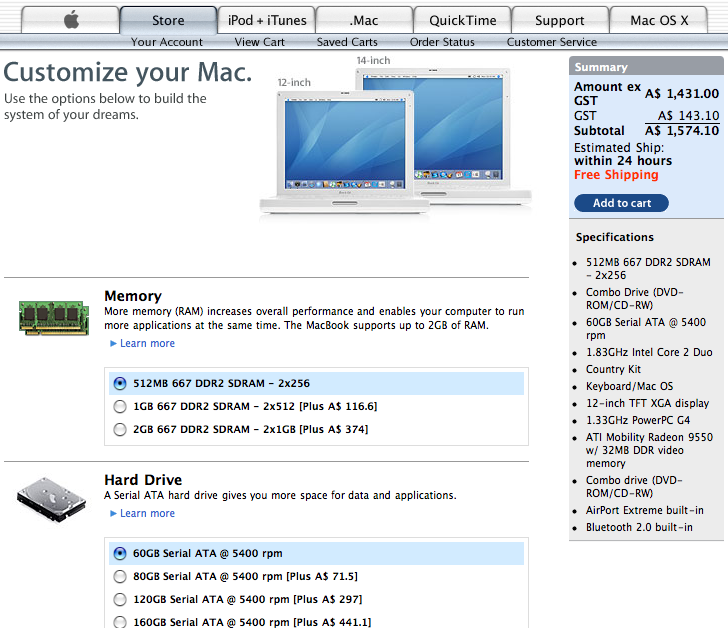Image resolution: width=728 pixels, height=628 pixels.
Task: Click 12-inch TFT XGA display spec
Action: pyautogui.click(x=647, y=403)
